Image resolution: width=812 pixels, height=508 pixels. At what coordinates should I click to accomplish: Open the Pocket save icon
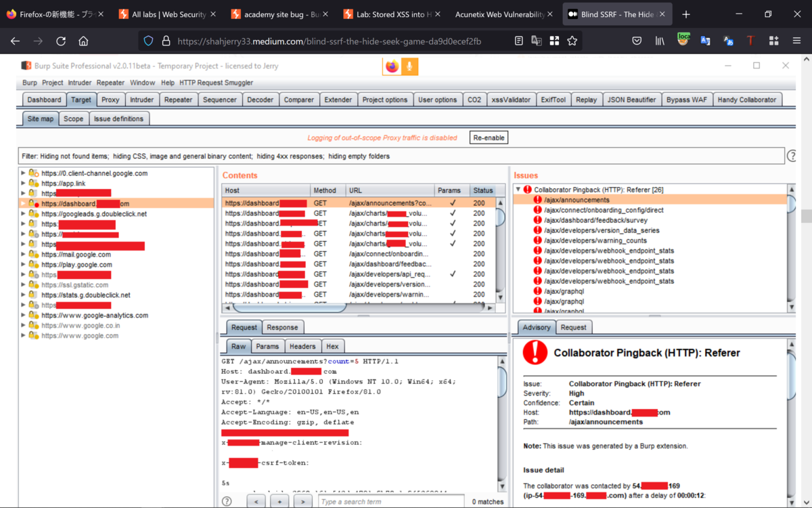click(637, 41)
